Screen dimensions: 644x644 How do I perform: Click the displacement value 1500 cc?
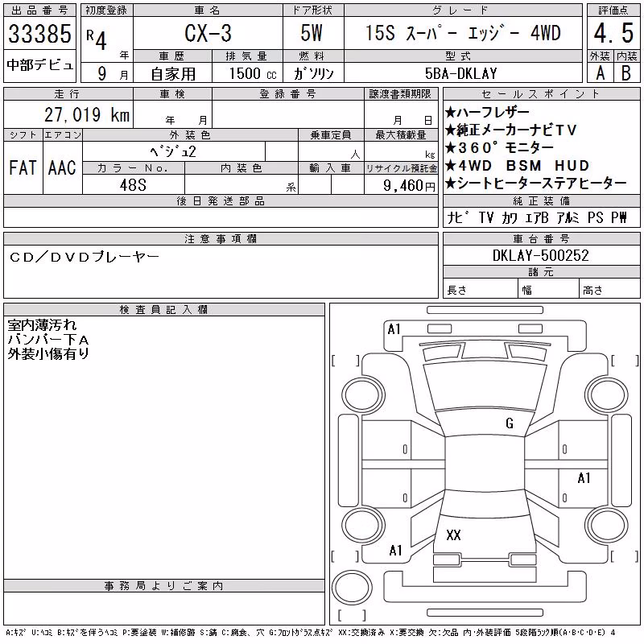[x=253, y=73]
